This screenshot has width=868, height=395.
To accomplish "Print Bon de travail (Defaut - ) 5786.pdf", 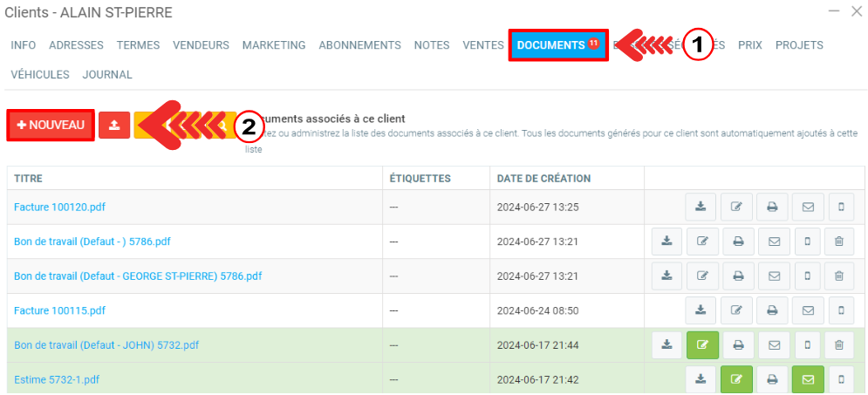I will pyautogui.click(x=738, y=242).
